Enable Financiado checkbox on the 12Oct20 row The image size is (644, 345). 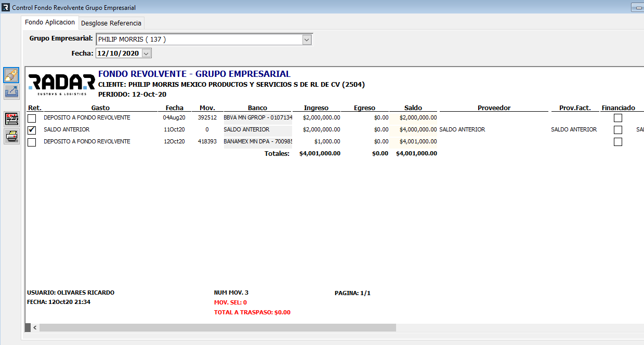coord(618,142)
